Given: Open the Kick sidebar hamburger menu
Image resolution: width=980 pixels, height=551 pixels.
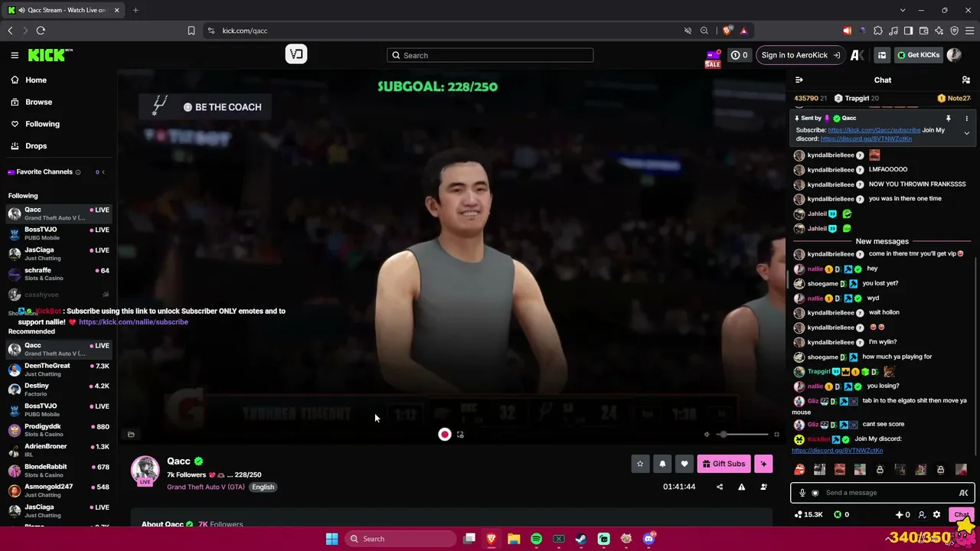Looking at the screenshot, I should (x=15, y=55).
